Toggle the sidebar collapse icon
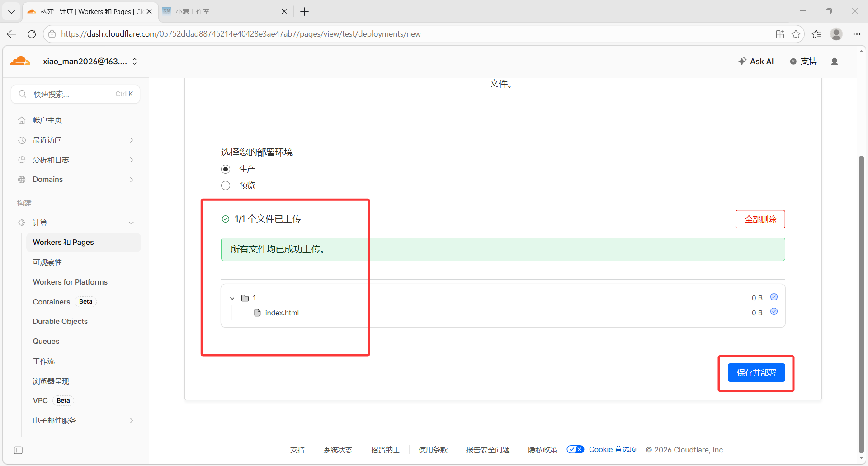The height and width of the screenshot is (466, 868). (x=18, y=450)
